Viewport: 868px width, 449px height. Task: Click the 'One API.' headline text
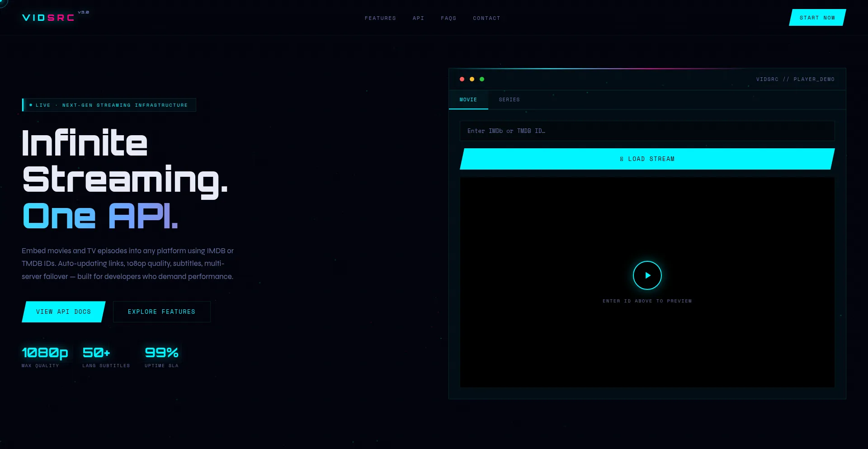point(100,216)
